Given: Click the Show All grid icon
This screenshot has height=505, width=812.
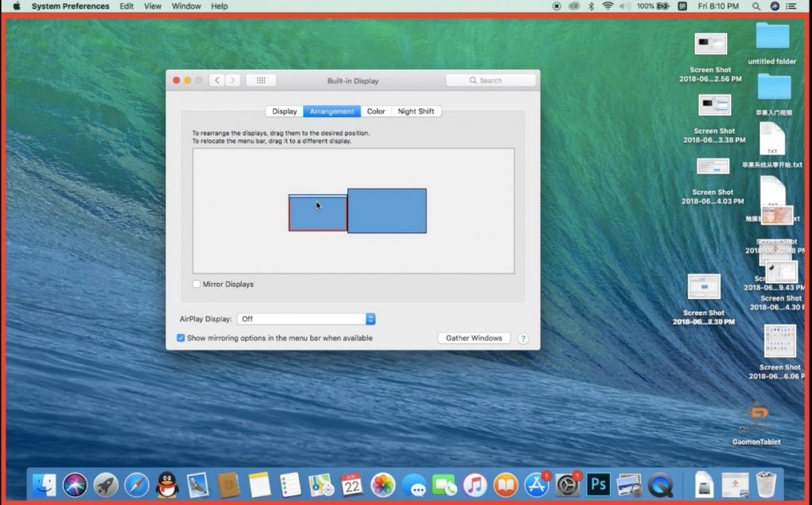Looking at the screenshot, I should pyautogui.click(x=261, y=80).
